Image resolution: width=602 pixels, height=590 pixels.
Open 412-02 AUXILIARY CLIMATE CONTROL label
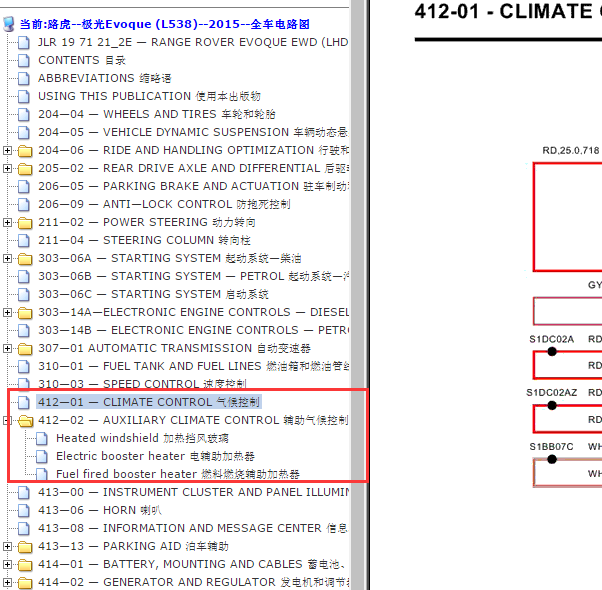pyautogui.click(x=193, y=420)
